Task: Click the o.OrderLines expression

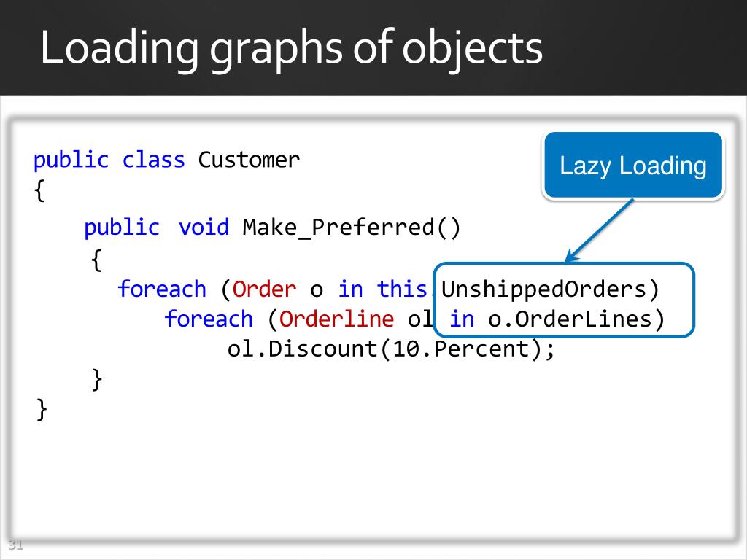Action: (x=570, y=319)
